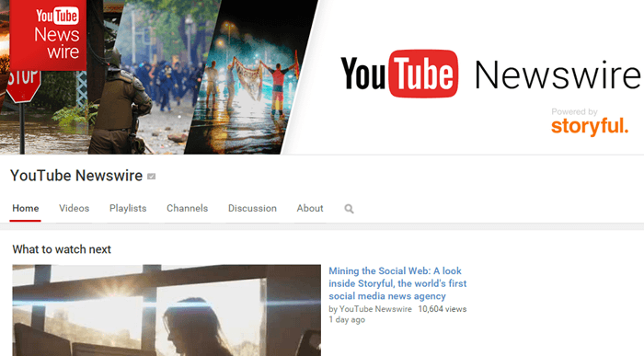Image resolution: width=644 pixels, height=356 pixels.
Task: Switch to the Home tab
Action: point(26,208)
